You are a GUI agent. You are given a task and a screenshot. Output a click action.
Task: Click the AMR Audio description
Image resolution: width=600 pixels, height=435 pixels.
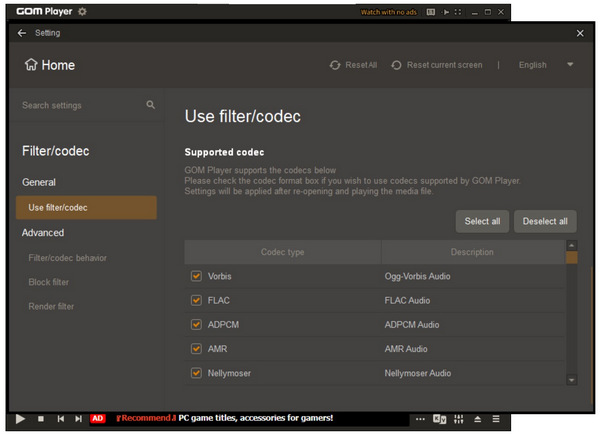[x=406, y=349]
